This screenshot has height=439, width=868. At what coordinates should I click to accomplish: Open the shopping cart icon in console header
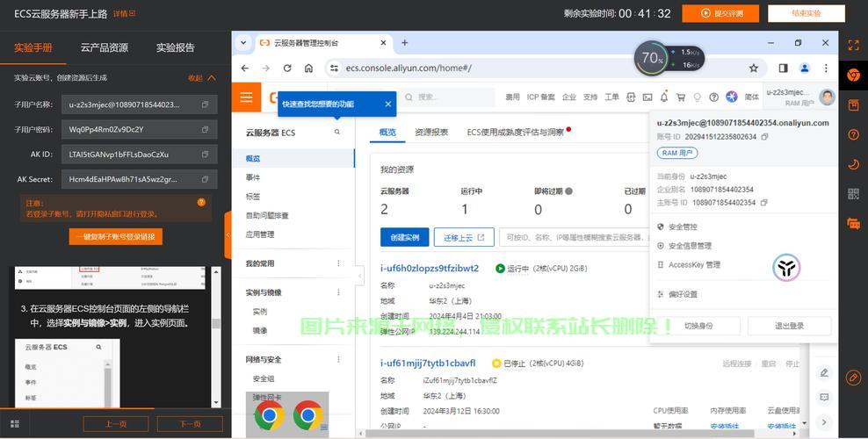[681, 97]
